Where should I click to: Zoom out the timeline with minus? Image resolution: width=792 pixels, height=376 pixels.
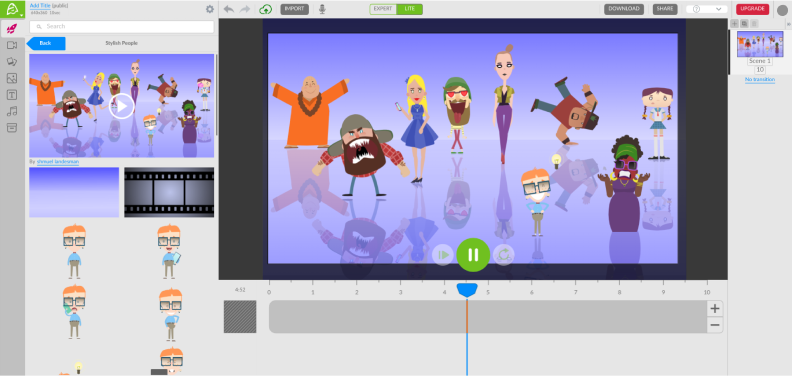tap(715, 325)
